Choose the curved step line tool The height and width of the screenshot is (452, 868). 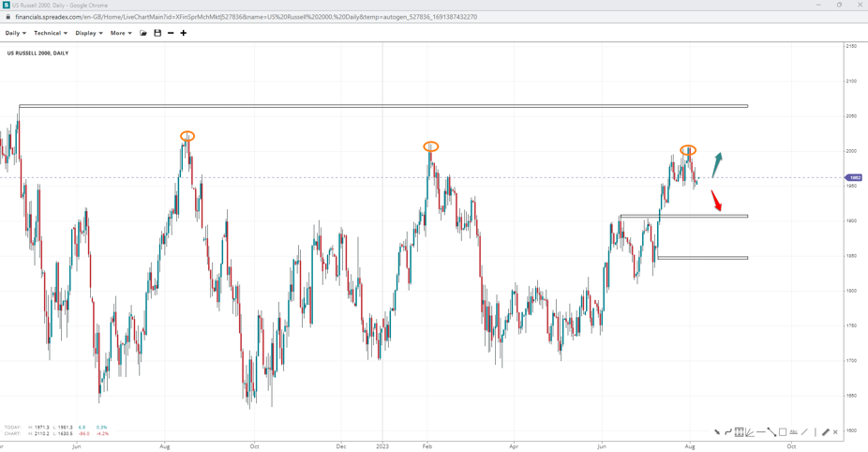728,432
